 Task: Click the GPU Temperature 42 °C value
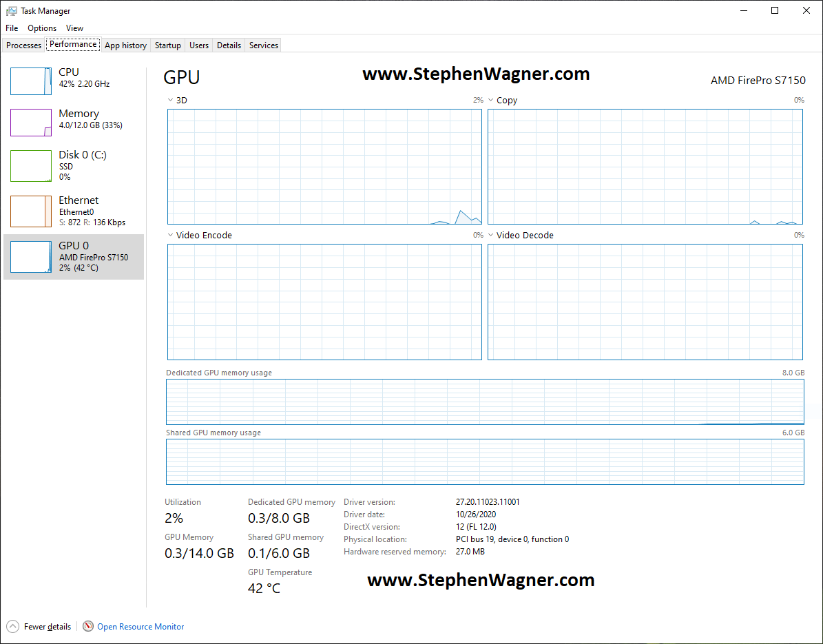click(264, 588)
